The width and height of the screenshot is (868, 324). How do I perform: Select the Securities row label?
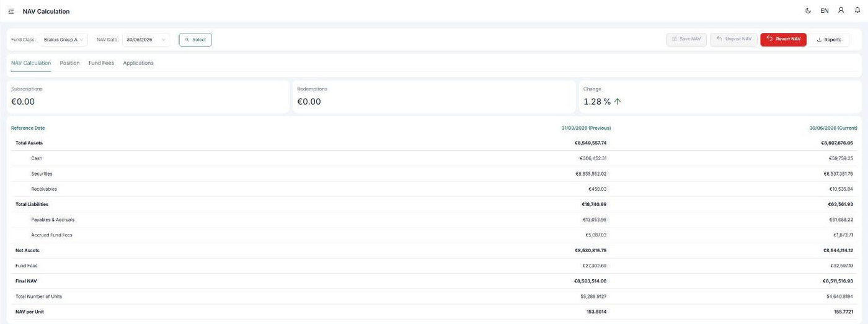pos(42,174)
